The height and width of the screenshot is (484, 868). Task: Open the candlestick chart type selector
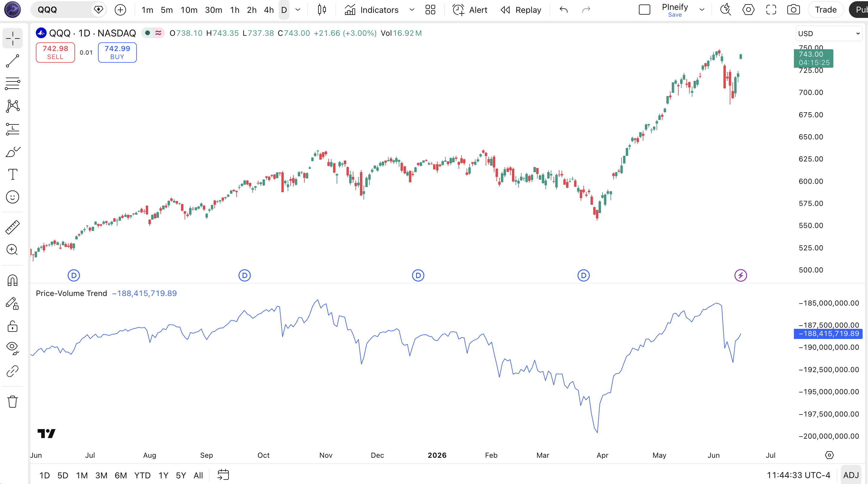tap(322, 10)
